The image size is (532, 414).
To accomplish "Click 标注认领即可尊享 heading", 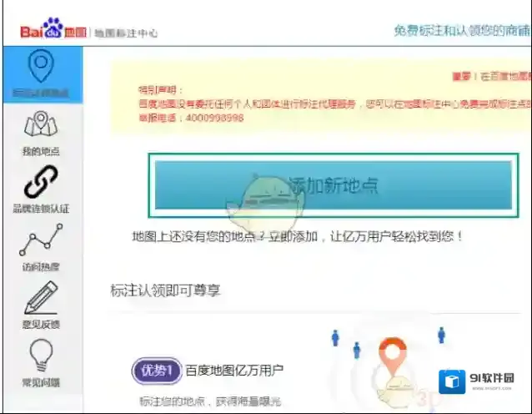I will pos(165,290).
